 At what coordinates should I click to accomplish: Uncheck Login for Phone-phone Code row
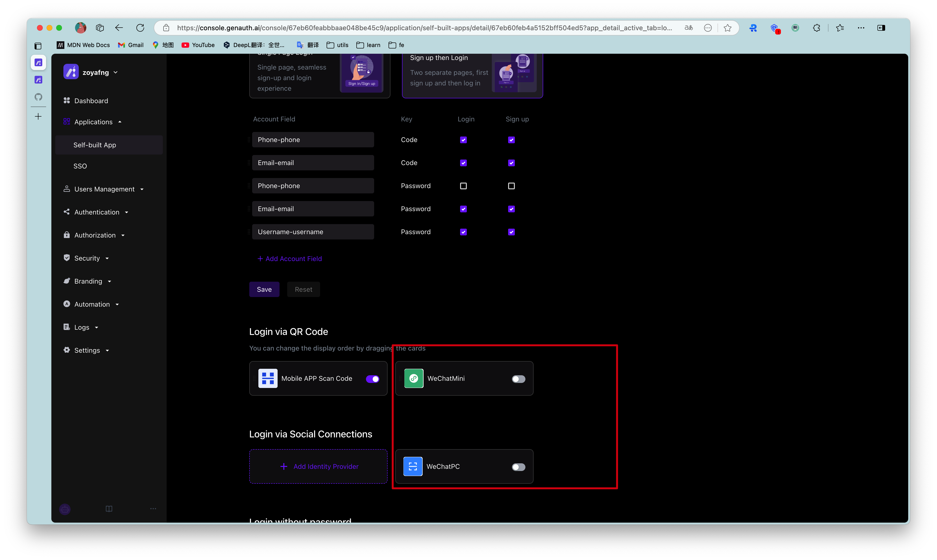[463, 140]
